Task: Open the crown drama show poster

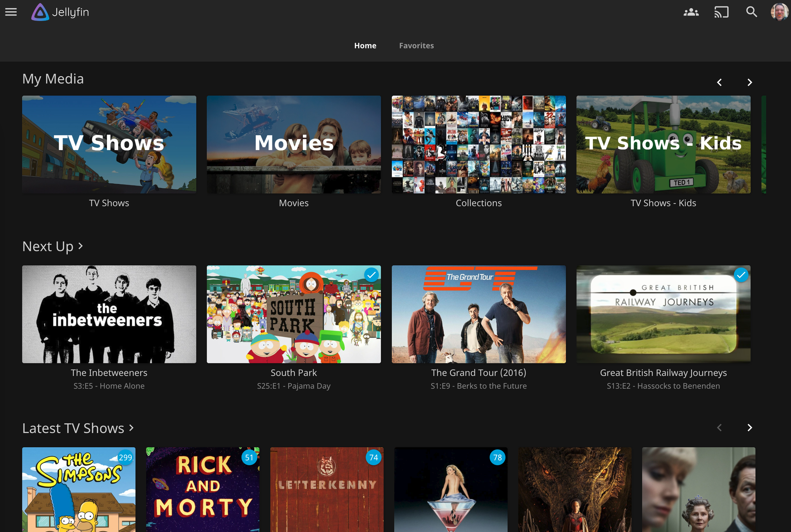Action: (699, 489)
